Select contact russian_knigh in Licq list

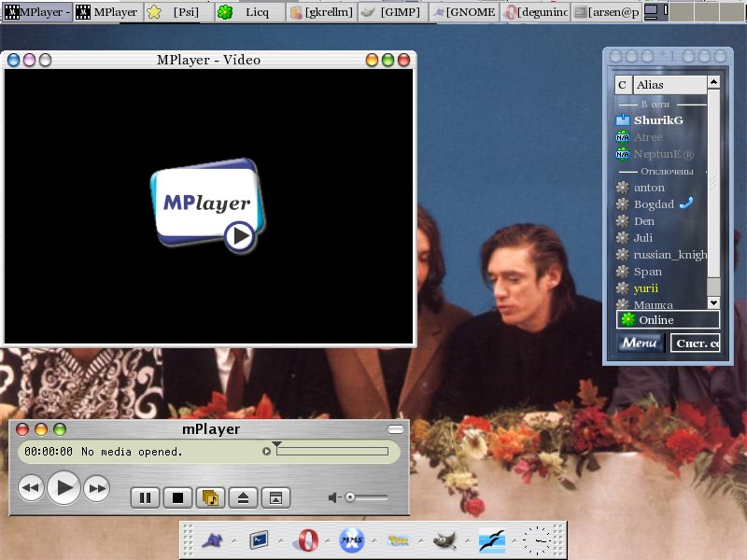(660, 255)
